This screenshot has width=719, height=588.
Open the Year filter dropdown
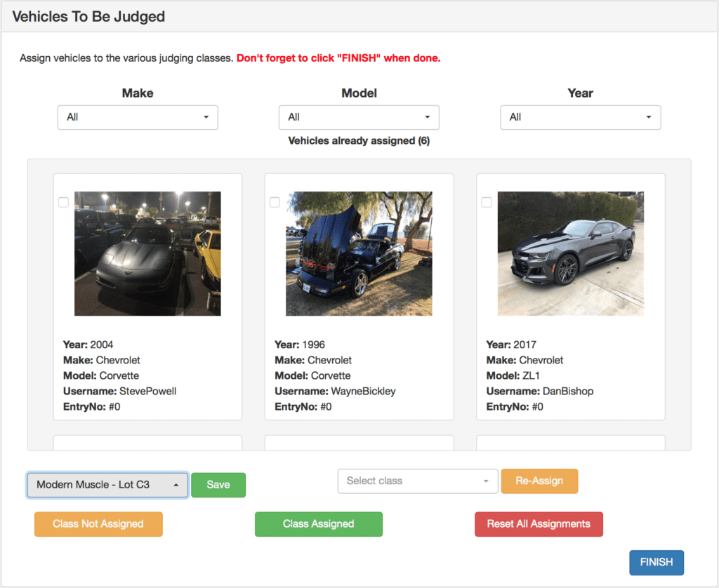coord(580,117)
